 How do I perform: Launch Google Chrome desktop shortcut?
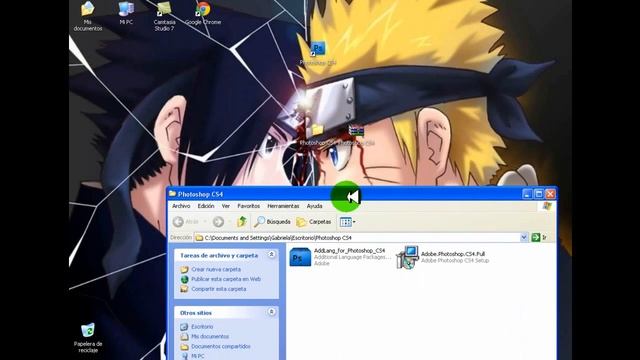pos(203,13)
